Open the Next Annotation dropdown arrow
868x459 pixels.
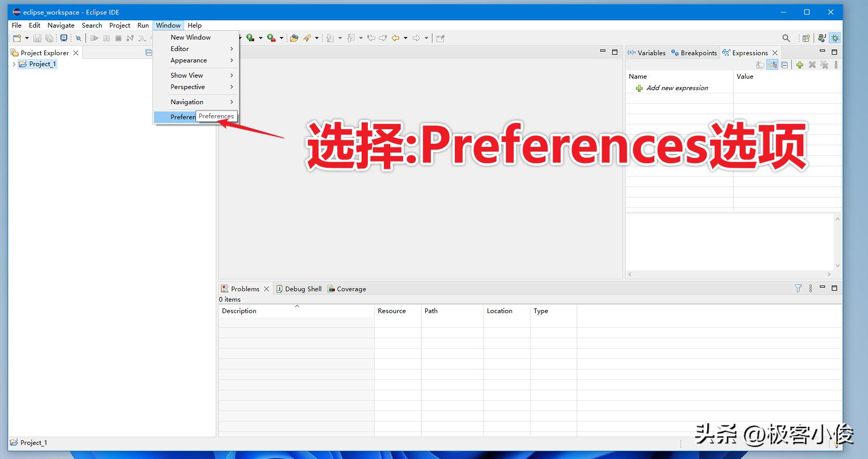(340, 38)
